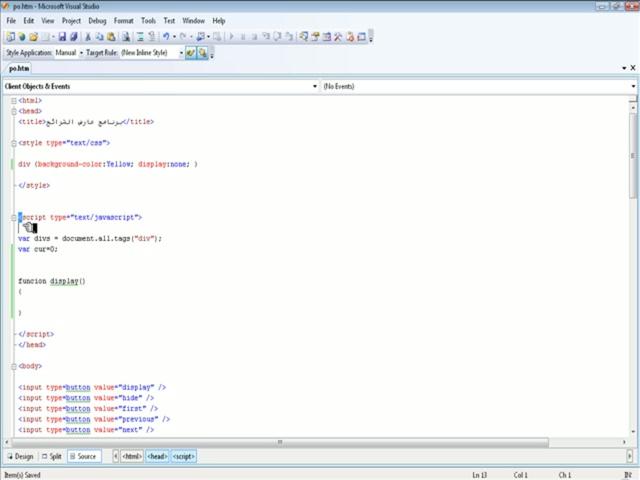This screenshot has width=640, height=480.
Task: Click the 'function display()' code line
Action: [52, 281]
